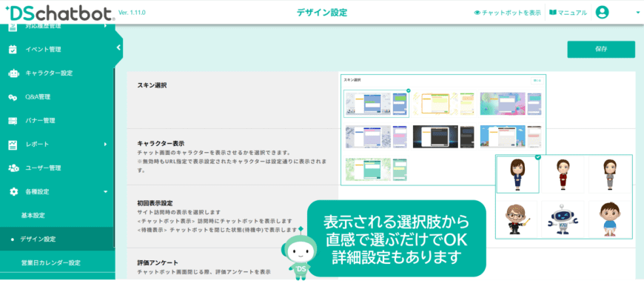
Task: Select the blue sky city skin thumbnail
Action: [511, 136]
